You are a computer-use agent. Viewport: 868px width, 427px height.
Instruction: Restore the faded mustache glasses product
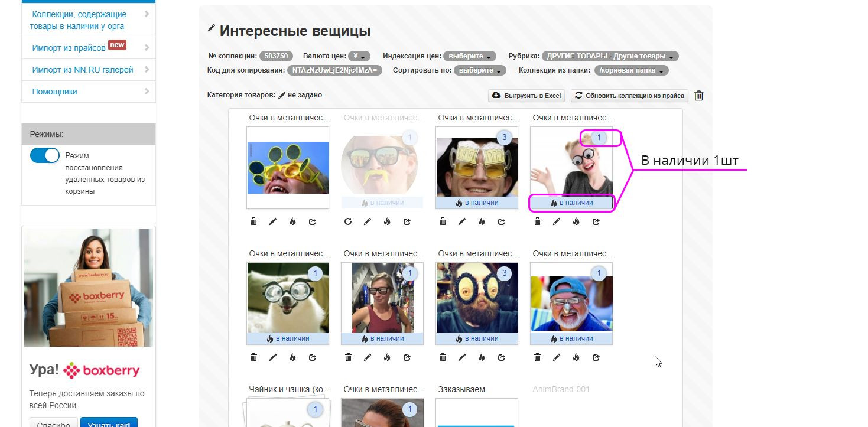pos(348,221)
